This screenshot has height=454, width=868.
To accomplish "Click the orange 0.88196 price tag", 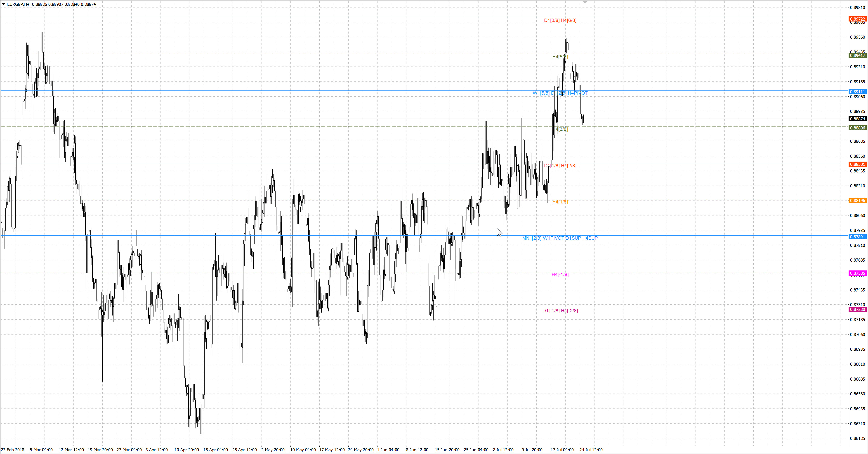I will (857, 200).
